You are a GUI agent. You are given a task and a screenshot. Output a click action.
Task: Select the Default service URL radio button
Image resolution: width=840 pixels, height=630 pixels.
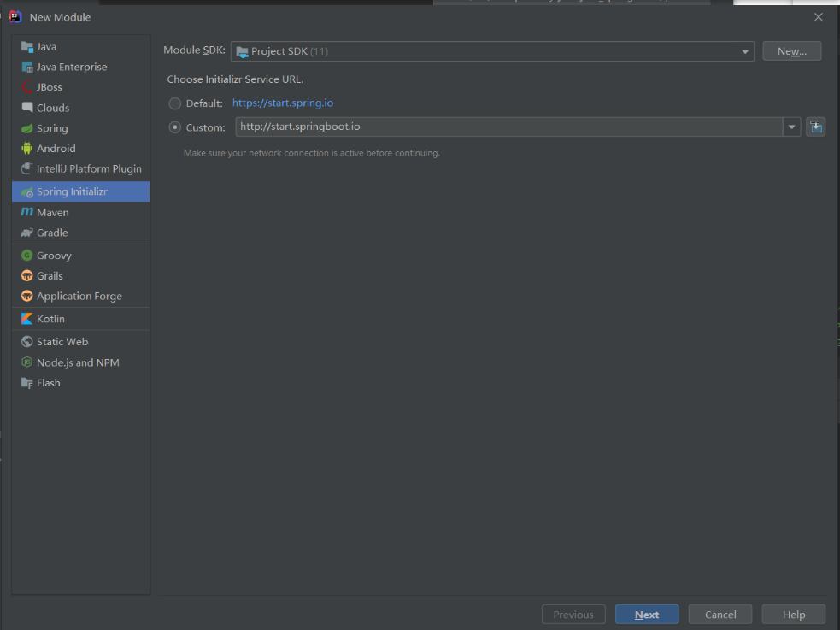[174, 103]
